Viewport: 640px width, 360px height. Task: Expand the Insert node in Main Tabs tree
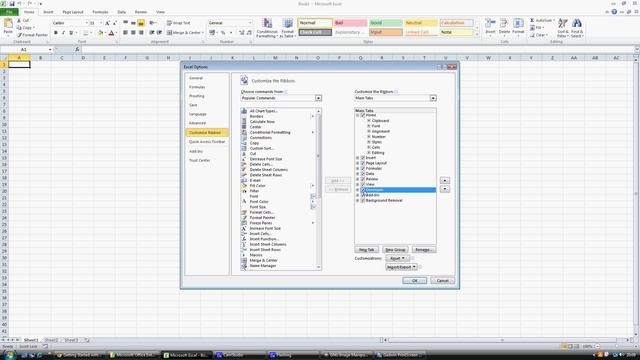pyautogui.click(x=358, y=158)
